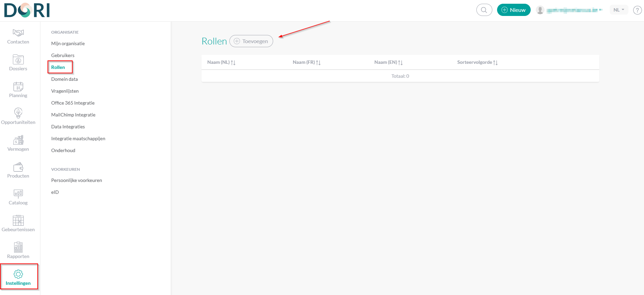Open the help question mark icon

click(x=637, y=10)
